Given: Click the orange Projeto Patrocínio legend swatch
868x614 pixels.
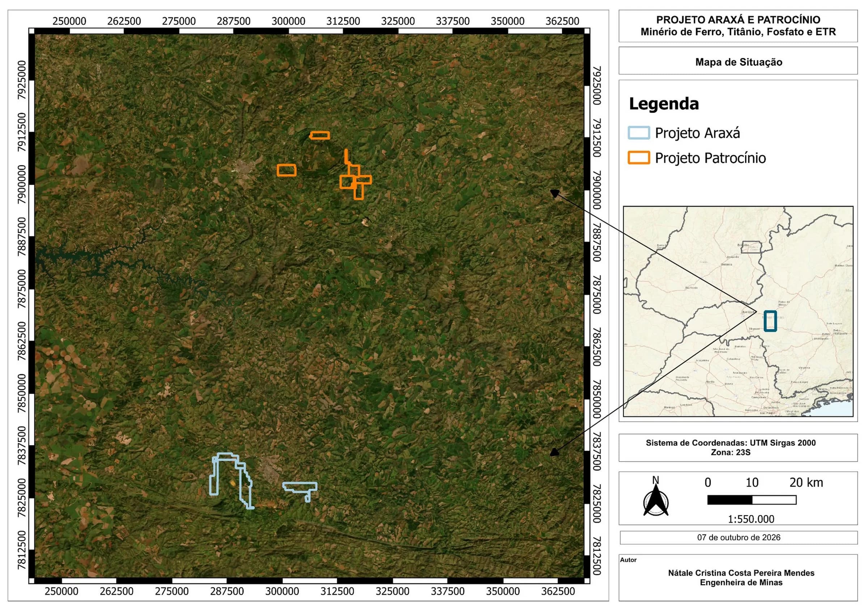Looking at the screenshot, I should [x=639, y=157].
